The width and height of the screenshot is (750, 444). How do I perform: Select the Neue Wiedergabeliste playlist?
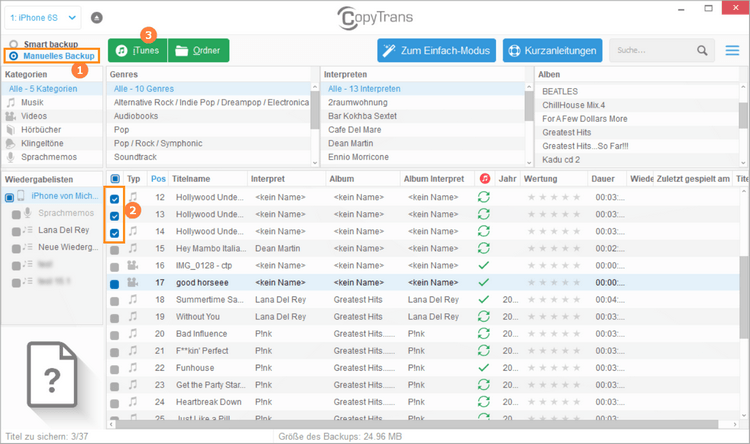point(68,247)
